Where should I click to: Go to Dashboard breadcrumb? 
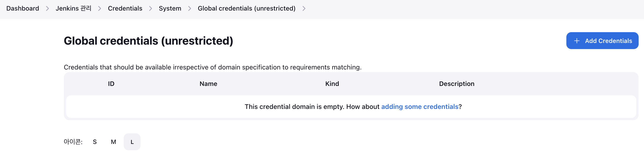pyautogui.click(x=23, y=8)
